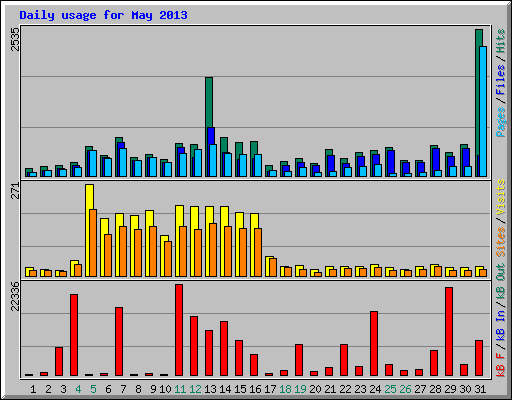Select green weekend day label 18

pyautogui.click(x=285, y=389)
